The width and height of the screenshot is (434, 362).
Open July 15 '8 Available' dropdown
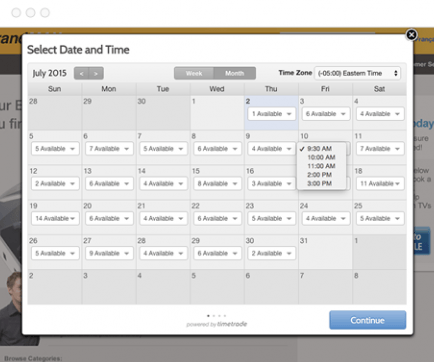click(x=217, y=184)
